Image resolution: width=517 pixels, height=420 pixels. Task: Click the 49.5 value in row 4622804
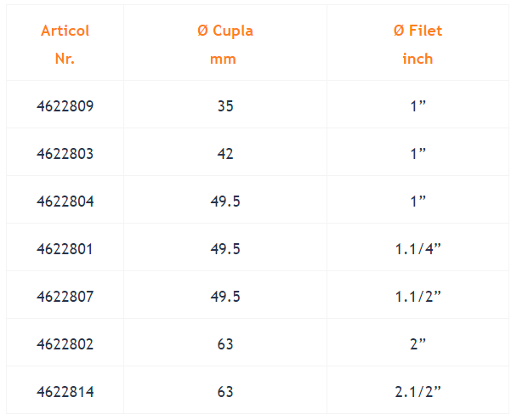click(225, 201)
